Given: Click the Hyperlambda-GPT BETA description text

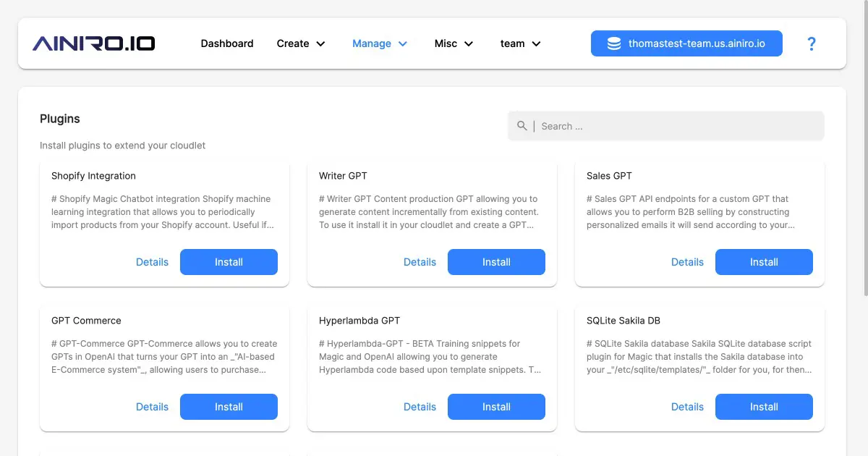Looking at the screenshot, I should [430, 357].
